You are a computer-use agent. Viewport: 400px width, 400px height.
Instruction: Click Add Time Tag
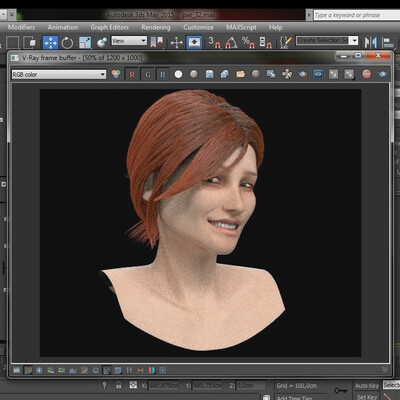[295, 397]
